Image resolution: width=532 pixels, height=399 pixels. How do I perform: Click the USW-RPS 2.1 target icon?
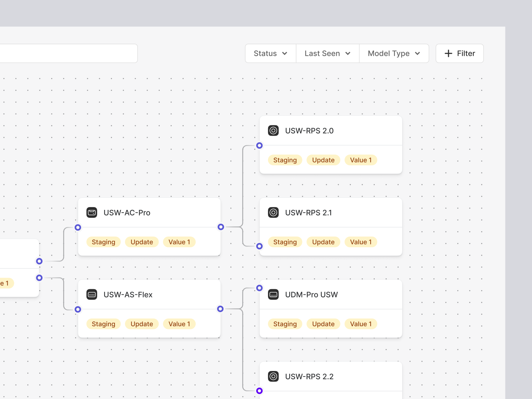[x=273, y=212]
